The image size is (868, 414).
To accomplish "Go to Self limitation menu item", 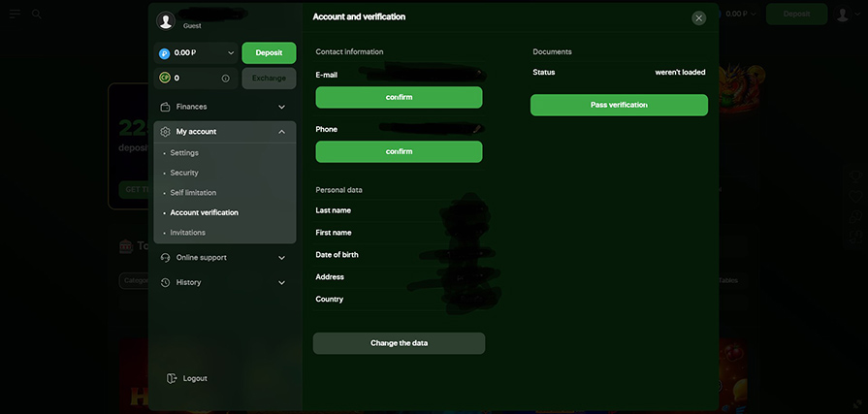I will pos(193,193).
